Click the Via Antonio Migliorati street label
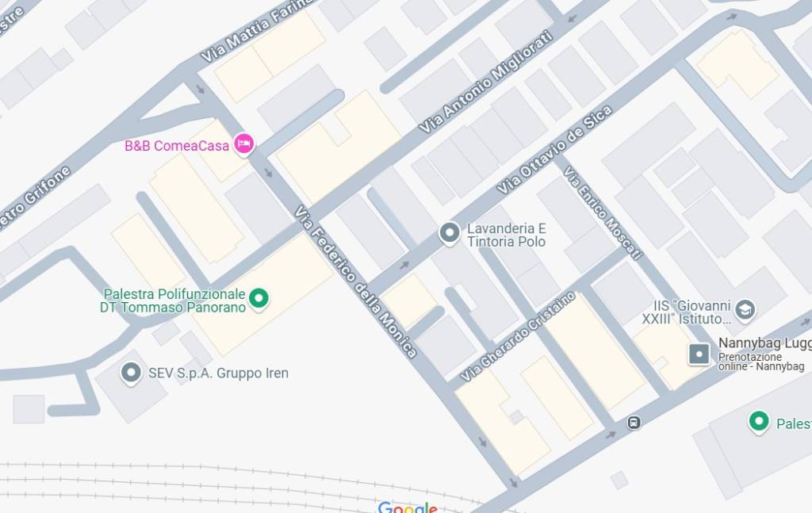This screenshot has height=513, width=812. [486, 82]
